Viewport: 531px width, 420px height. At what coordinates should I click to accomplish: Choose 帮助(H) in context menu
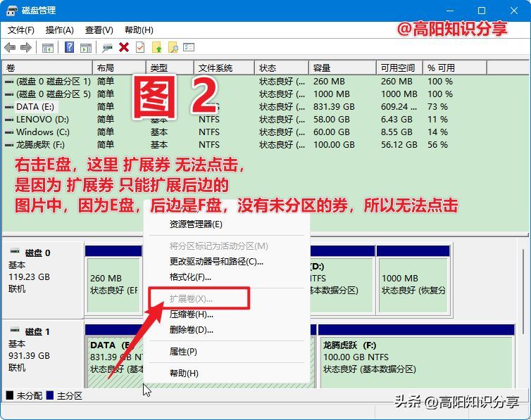pos(227,374)
